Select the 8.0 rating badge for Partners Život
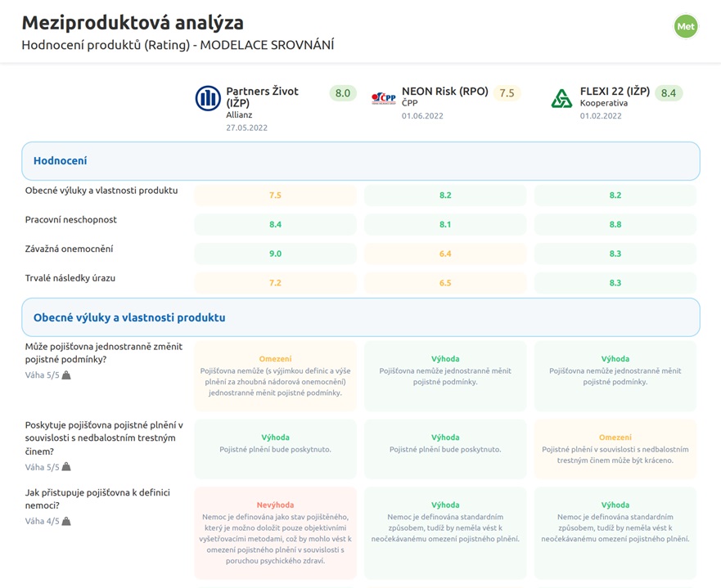721x588 pixels. pos(343,93)
